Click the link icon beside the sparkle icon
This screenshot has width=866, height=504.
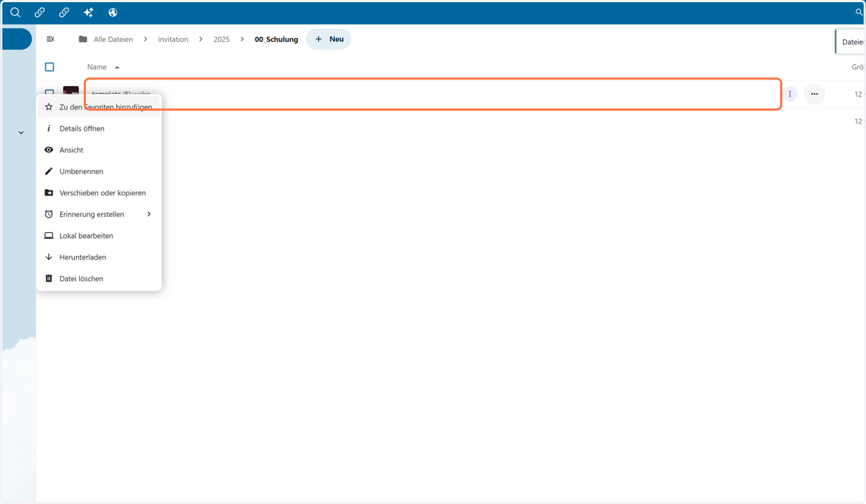click(x=64, y=12)
